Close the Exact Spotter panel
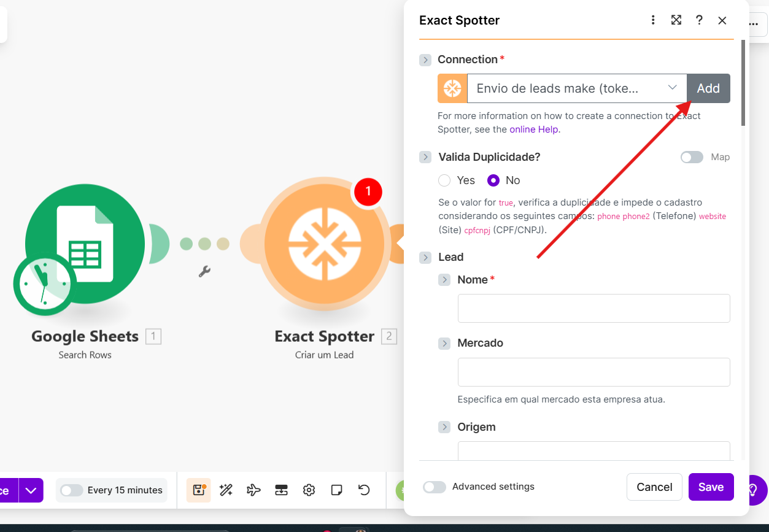This screenshot has height=532, width=769. pos(722,20)
